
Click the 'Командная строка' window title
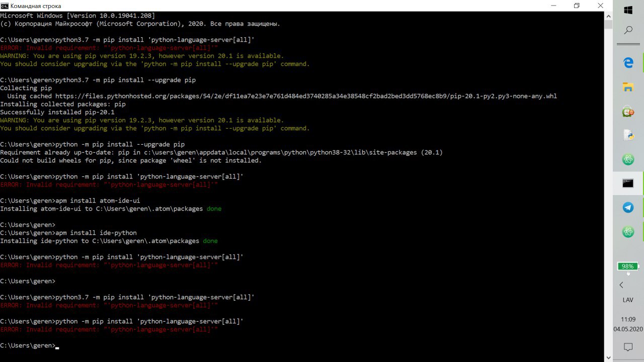36,6
